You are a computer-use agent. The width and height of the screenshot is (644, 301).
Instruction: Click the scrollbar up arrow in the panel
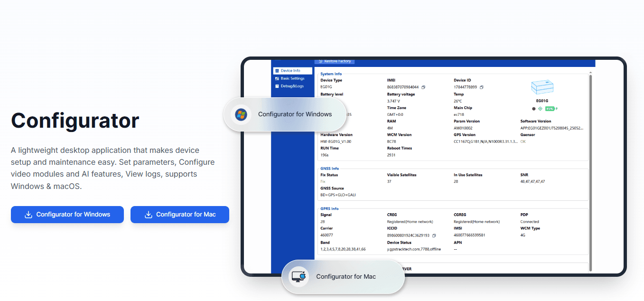[590, 73]
